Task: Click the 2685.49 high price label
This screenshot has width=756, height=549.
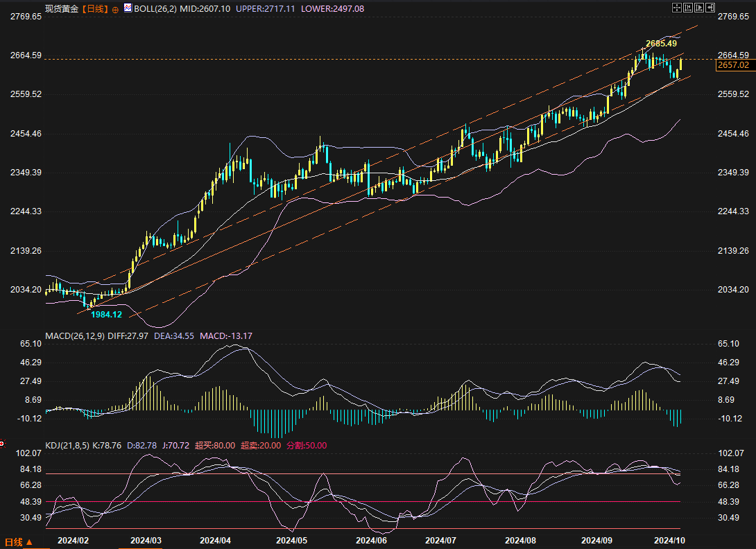Action: pyautogui.click(x=661, y=44)
